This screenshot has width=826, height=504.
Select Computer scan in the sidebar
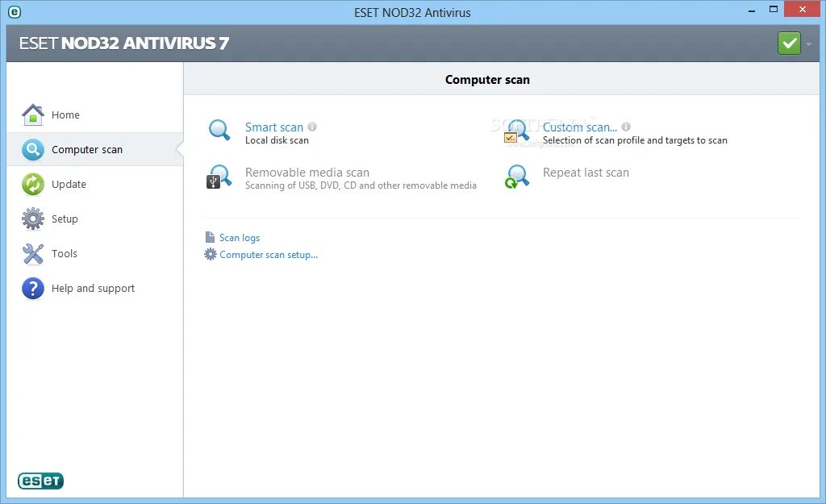coord(95,149)
